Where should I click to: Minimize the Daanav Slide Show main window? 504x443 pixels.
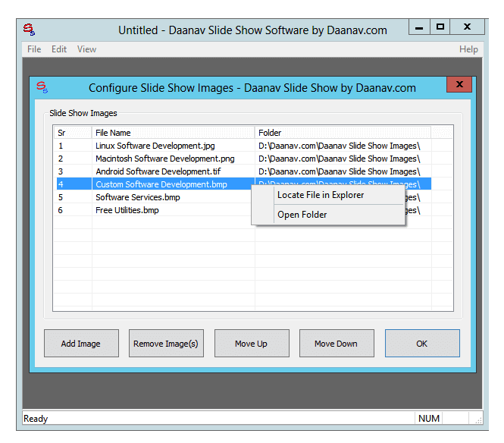coord(419,27)
